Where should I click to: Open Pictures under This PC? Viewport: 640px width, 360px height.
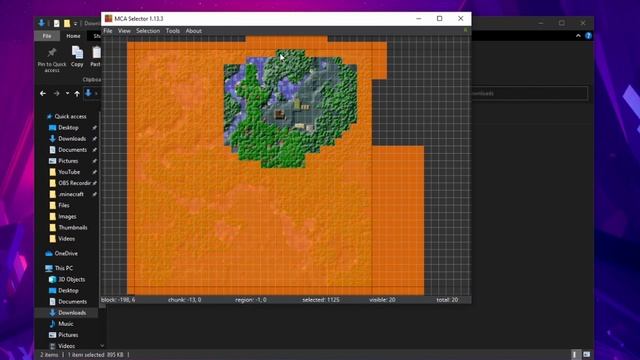click(x=68, y=335)
